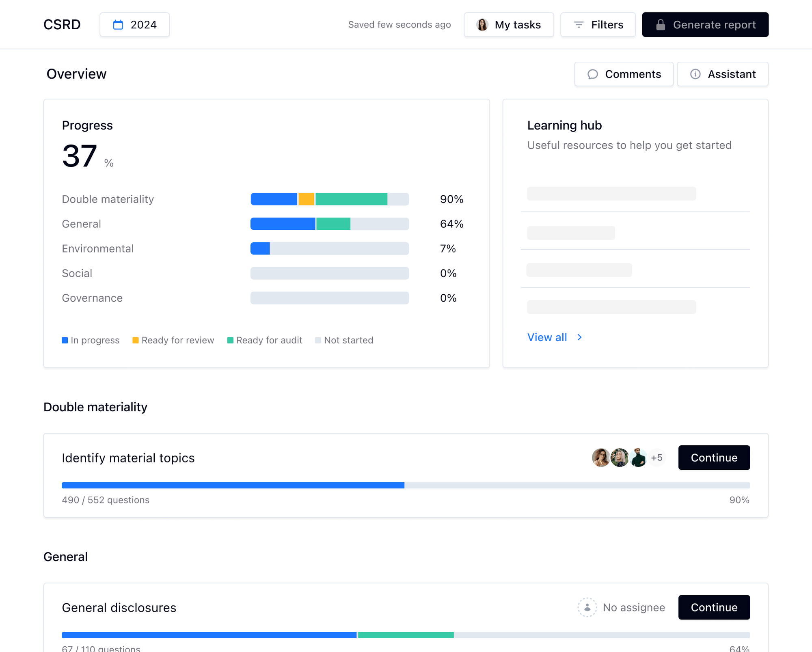The height and width of the screenshot is (652, 812).
Task: Click the speech bubble Comments icon
Action: (x=593, y=74)
